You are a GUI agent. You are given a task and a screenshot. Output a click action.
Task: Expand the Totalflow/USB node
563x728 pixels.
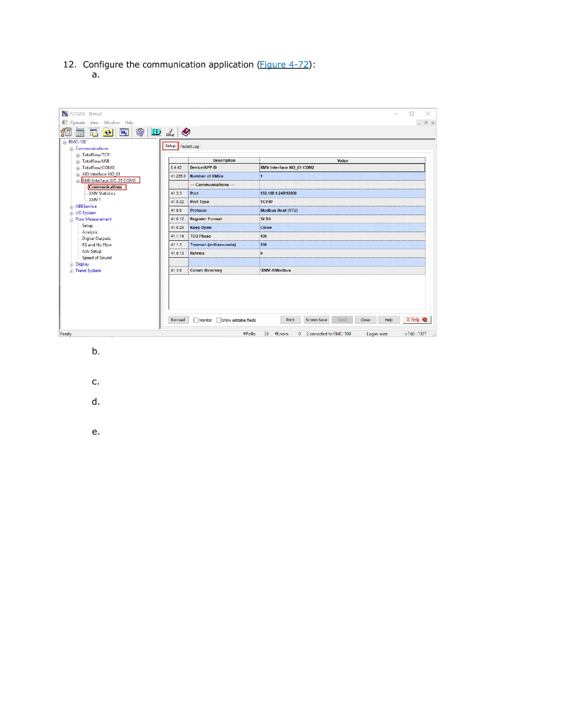point(78,162)
